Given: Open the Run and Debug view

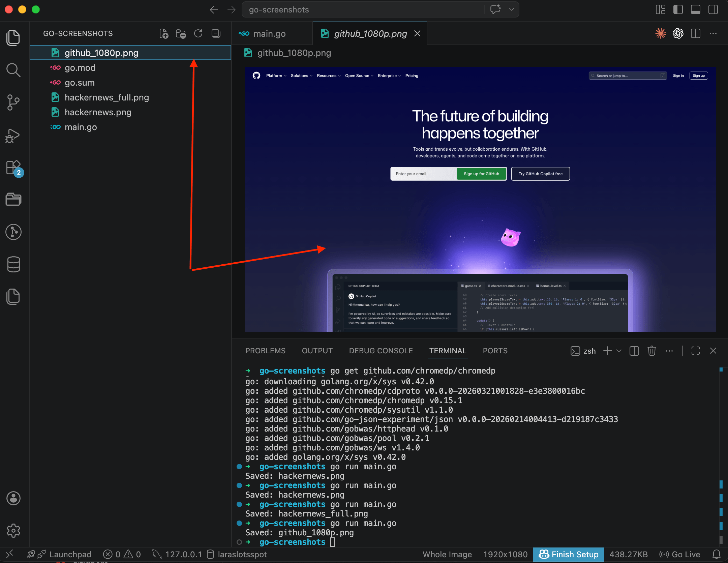Looking at the screenshot, I should pyautogui.click(x=13, y=136).
